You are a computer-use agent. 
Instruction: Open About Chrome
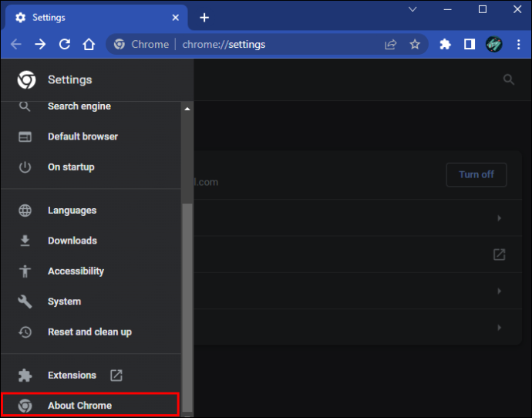pos(90,405)
